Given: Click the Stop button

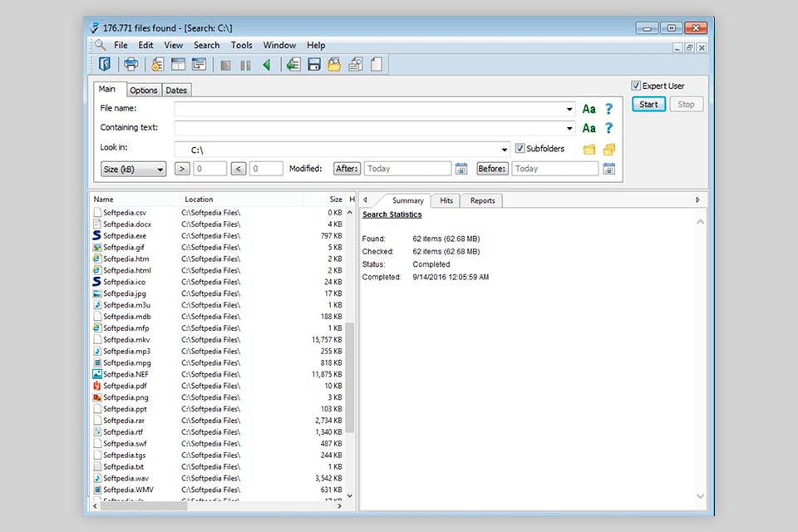Looking at the screenshot, I should coord(686,105).
